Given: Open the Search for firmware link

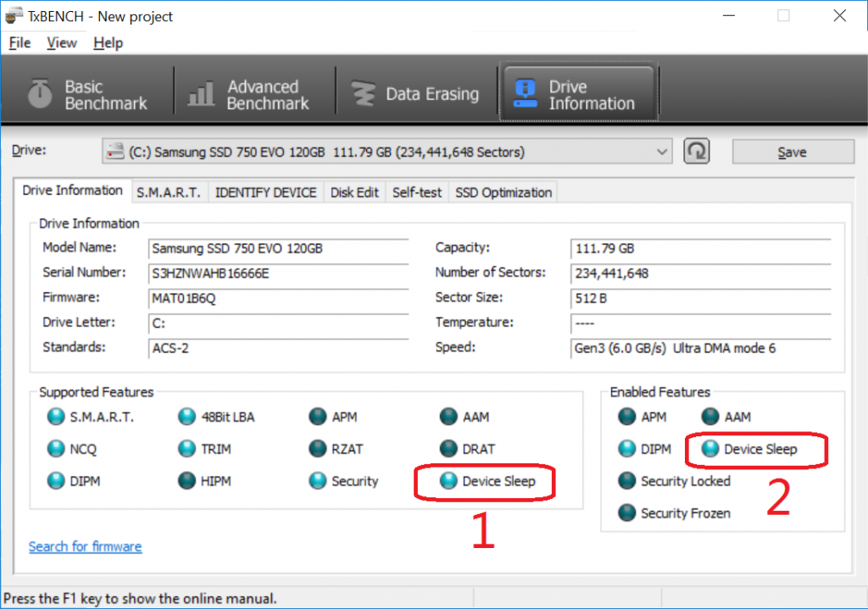Looking at the screenshot, I should click(x=86, y=546).
